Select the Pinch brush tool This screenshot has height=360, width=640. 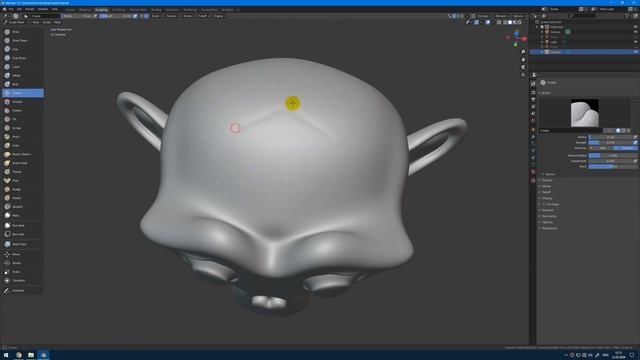tap(22, 137)
